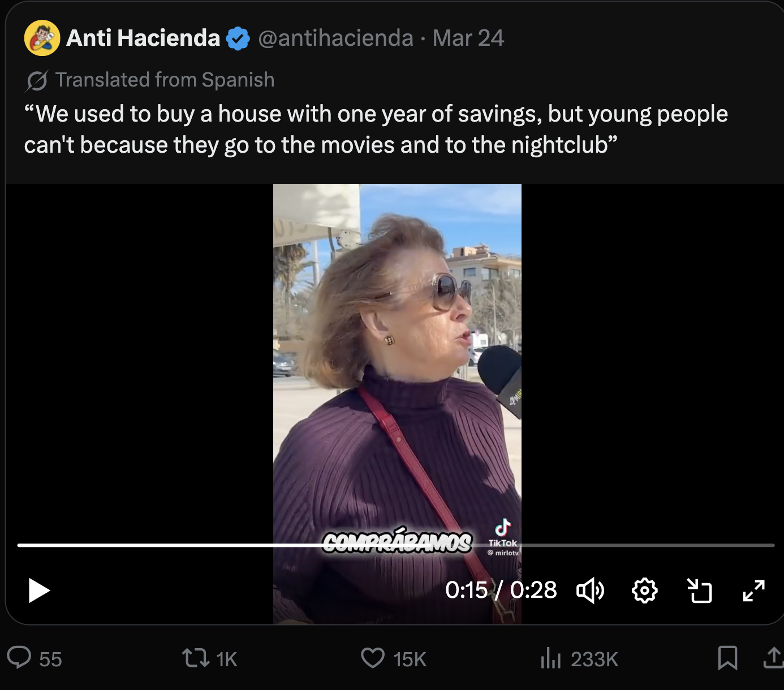Like the post with 15K likes
784x690 pixels.
(373, 658)
